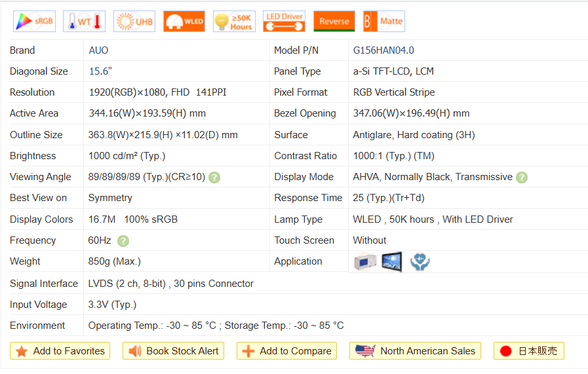Click the orange Reverse badge

334,22
